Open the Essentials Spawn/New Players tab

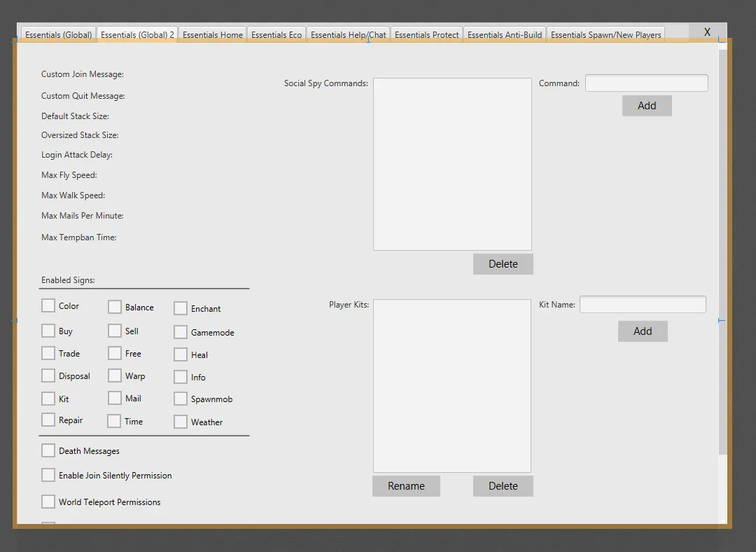point(605,35)
